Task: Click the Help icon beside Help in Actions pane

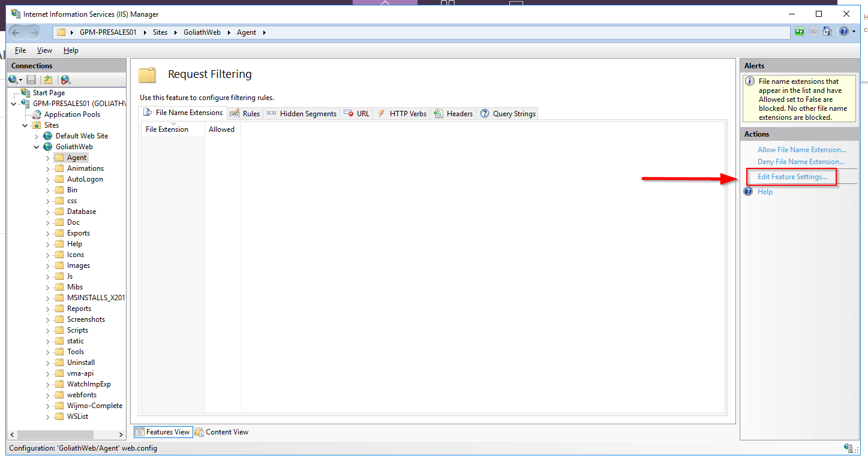Action: click(x=747, y=191)
